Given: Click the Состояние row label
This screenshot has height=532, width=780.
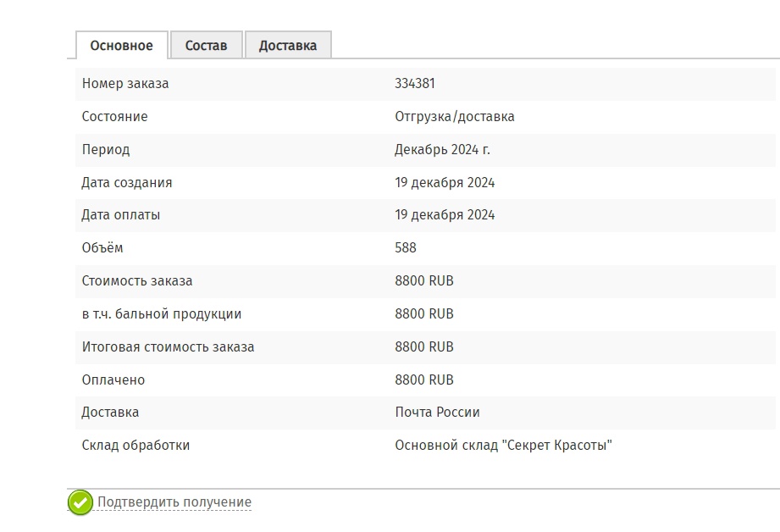Looking at the screenshot, I should point(114,117).
